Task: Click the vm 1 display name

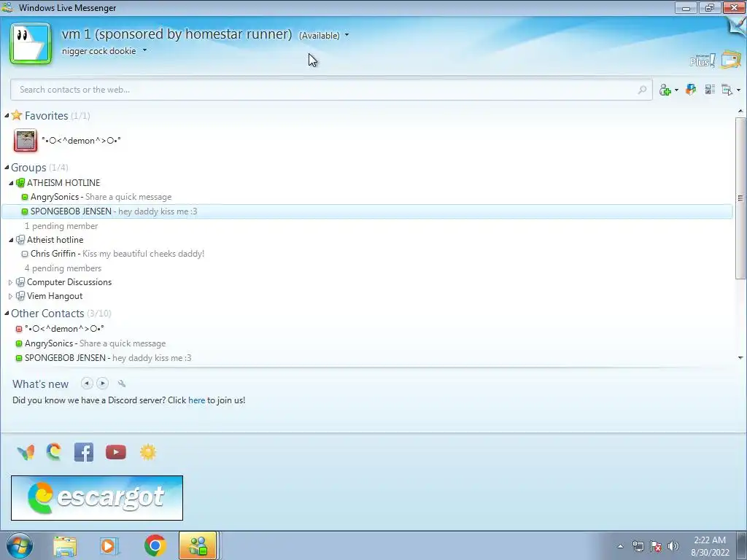Action: (x=177, y=34)
